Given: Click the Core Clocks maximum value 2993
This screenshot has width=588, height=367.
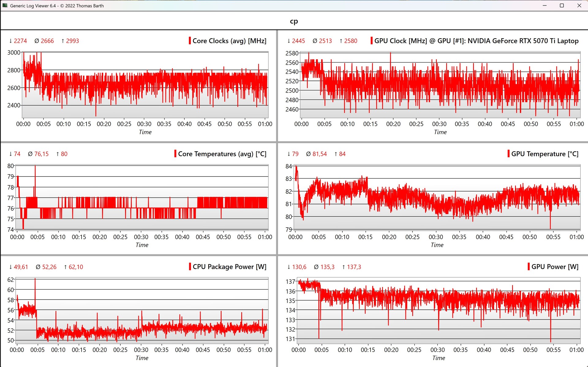Looking at the screenshot, I should [72, 41].
